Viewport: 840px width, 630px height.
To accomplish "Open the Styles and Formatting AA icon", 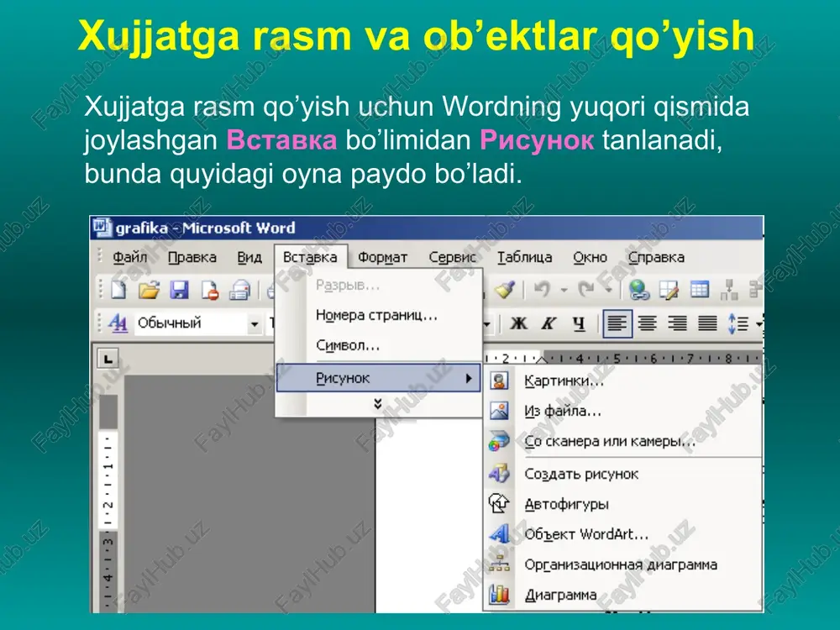I will coord(118,323).
